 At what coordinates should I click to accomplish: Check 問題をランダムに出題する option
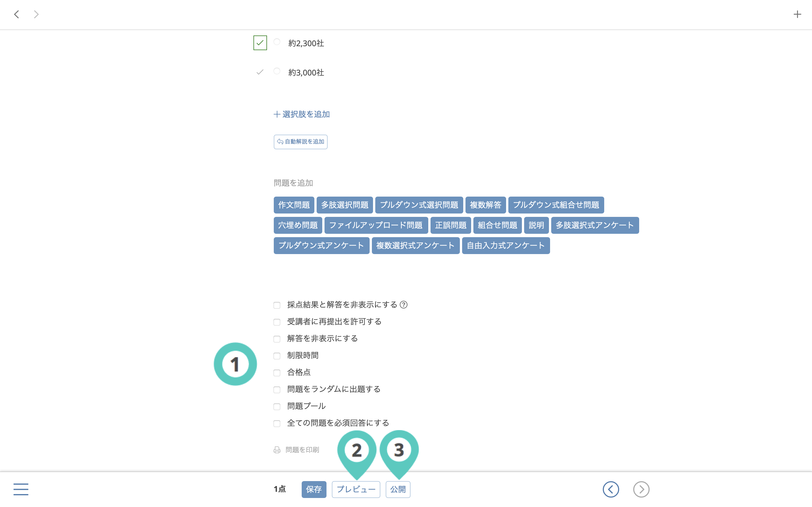click(277, 390)
